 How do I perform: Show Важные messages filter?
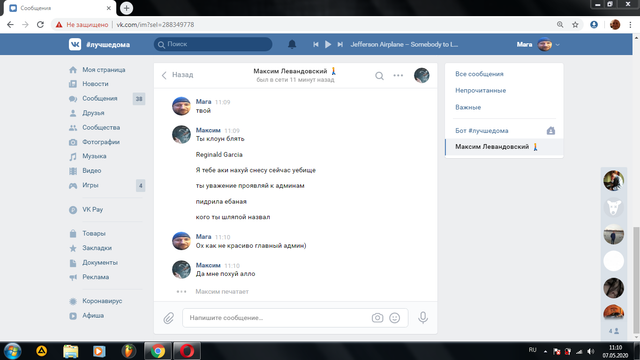(468, 107)
